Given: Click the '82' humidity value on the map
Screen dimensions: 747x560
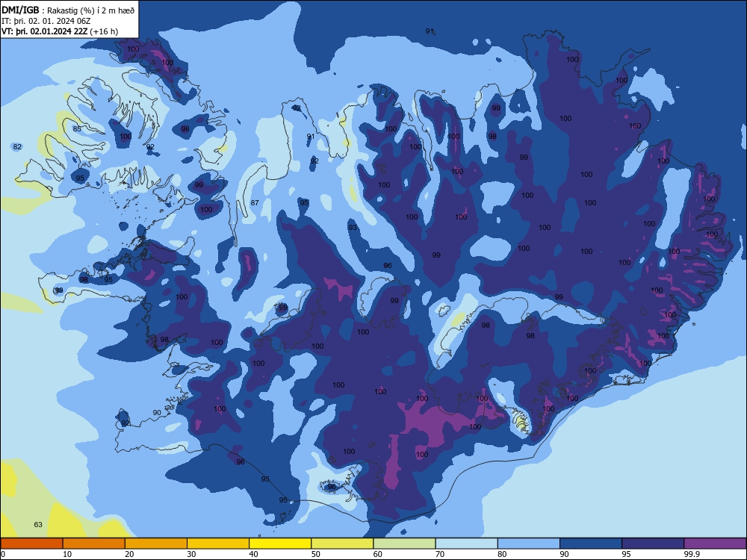Looking at the screenshot, I should [17, 146].
